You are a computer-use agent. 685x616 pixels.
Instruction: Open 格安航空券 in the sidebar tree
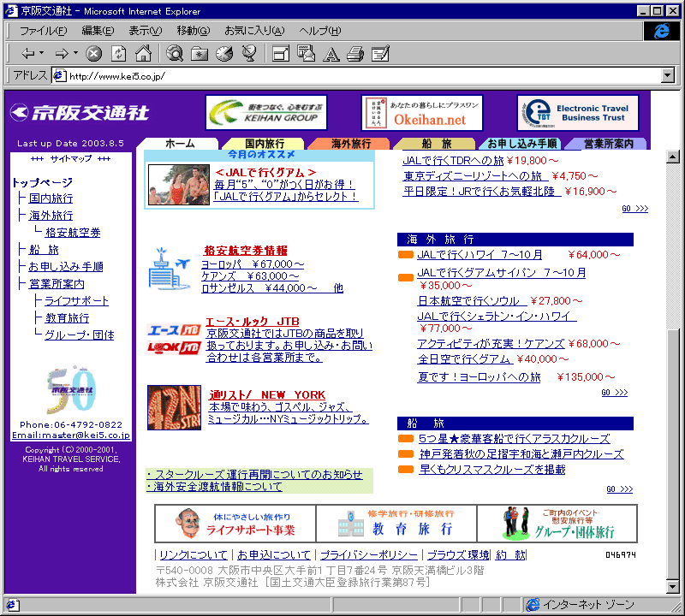[x=73, y=232]
